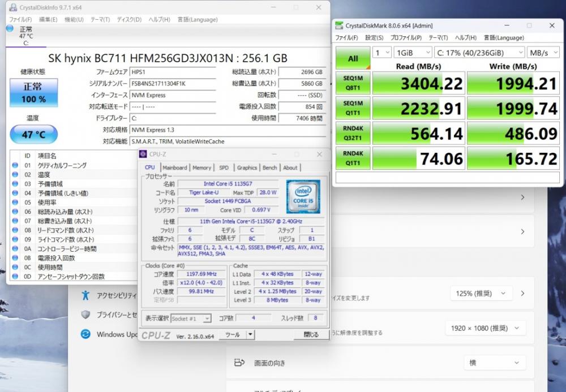The width and height of the screenshot is (566, 392).
Task: Click the 画面の向き orientation icon
Action: [239, 363]
